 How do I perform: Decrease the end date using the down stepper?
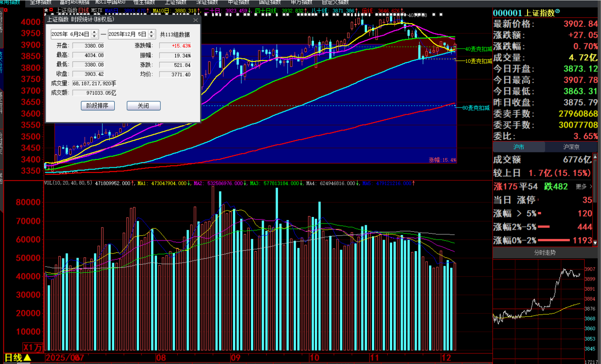[x=152, y=36]
